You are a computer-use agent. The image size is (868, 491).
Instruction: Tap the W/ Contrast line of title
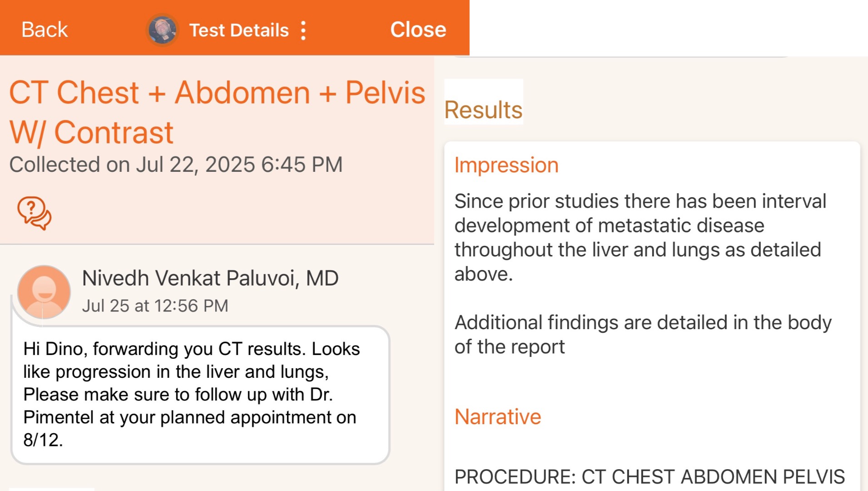point(91,133)
